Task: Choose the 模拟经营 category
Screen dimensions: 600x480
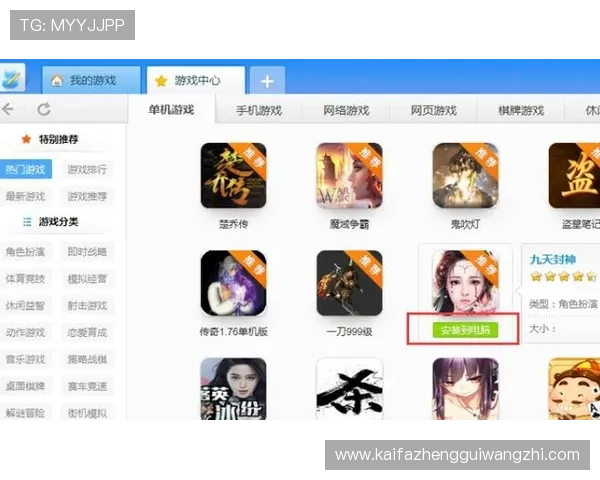Action: click(x=87, y=279)
